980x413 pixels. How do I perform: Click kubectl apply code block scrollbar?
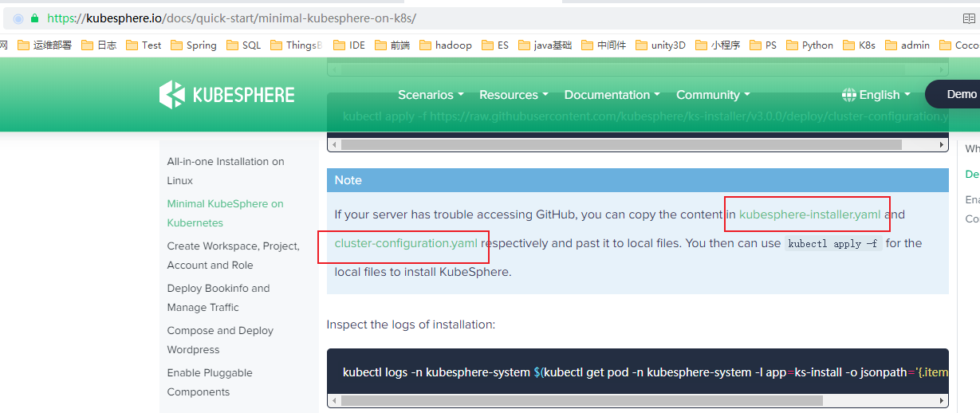(621, 145)
